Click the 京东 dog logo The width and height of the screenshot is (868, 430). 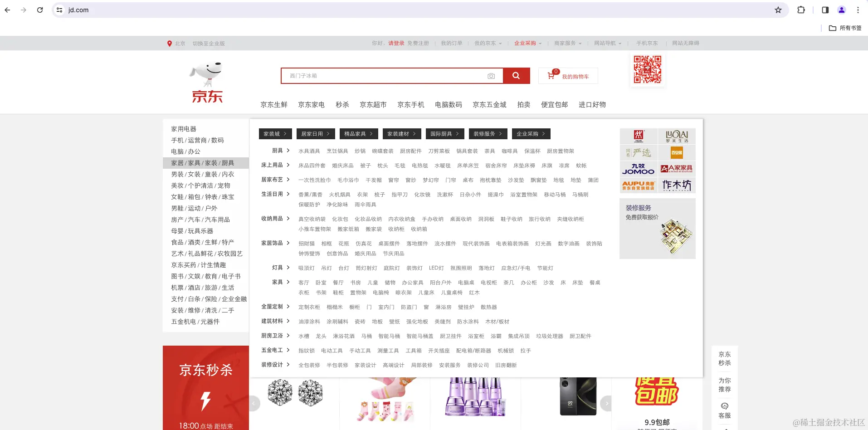pyautogui.click(x=207, y=83)
